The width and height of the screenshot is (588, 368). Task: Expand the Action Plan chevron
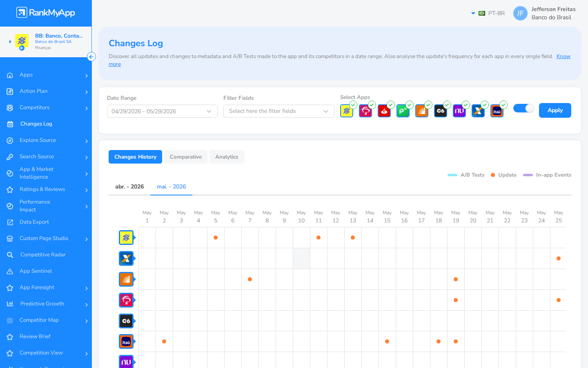[x=87, y=92]
